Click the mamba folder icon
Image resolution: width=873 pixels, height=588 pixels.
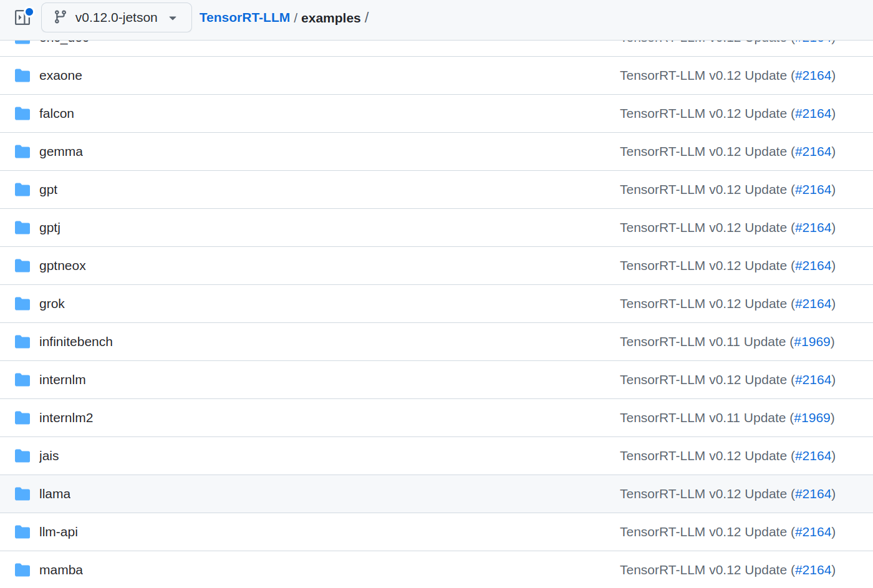pyautogui.click(x=22, y=570)
